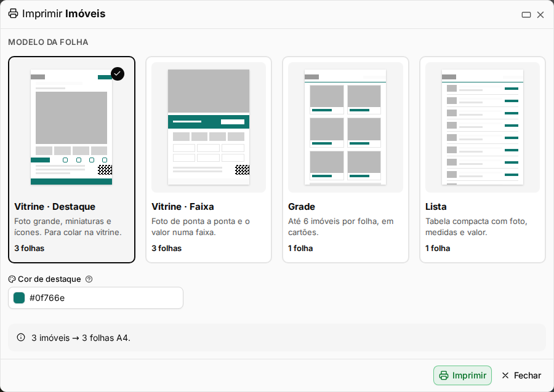Click the checkmark badge on Vitrine · Destaque
This screenshot has height=392, width=554.
click(118, 73)
